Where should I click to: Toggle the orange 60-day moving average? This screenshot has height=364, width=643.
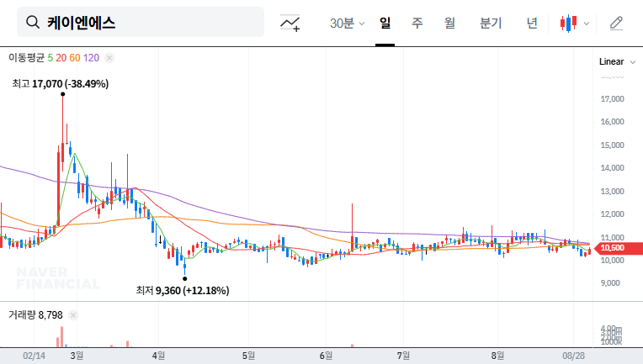click(75, 58)
